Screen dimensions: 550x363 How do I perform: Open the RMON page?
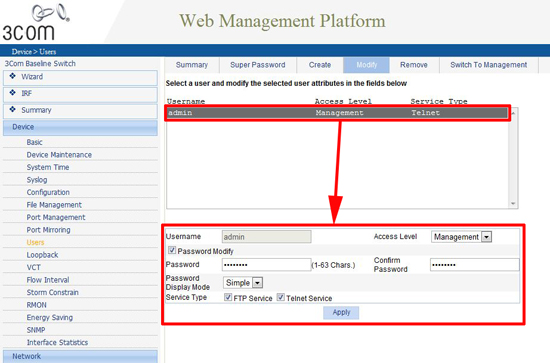pos(36,305)
